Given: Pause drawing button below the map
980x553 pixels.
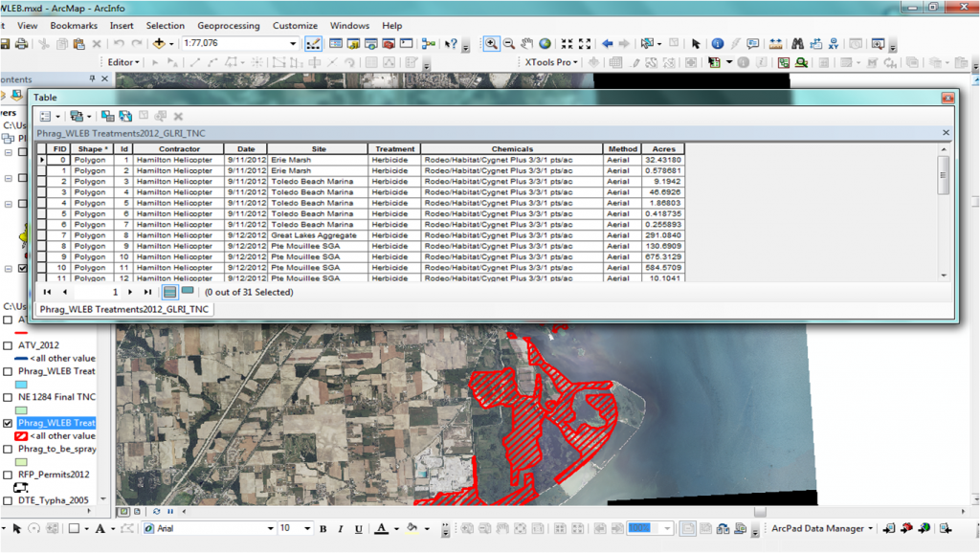Looking at the screenshot, I should [x=170, y=511].
